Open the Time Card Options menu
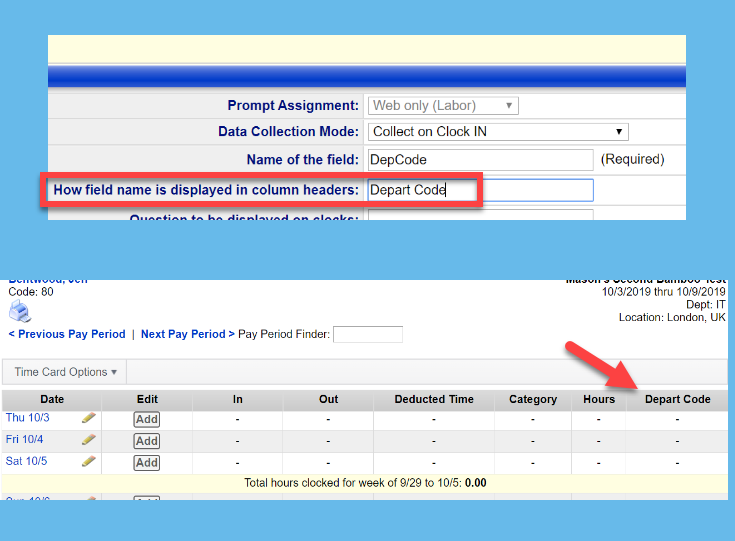Image resolution: width=735 pixels, height=541 pixels. [x=65, y=372]
